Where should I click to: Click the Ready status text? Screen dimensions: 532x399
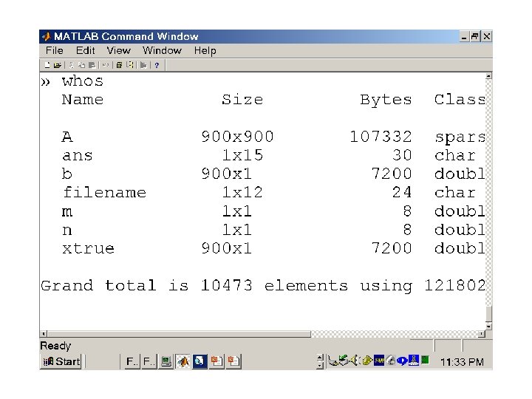click(x=55, y=346)
